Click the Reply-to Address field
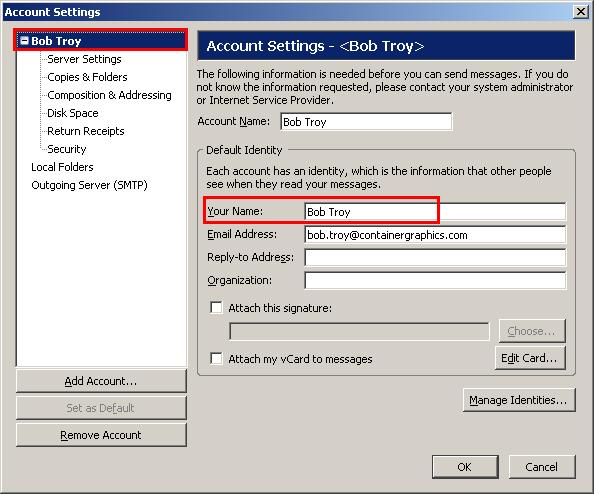 tap(435, 258)
